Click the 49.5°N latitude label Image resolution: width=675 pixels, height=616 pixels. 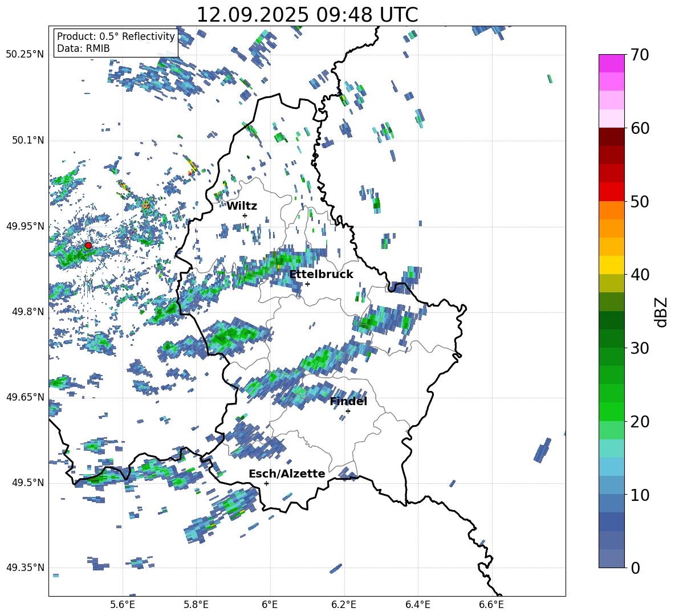[x=27, y=483]
